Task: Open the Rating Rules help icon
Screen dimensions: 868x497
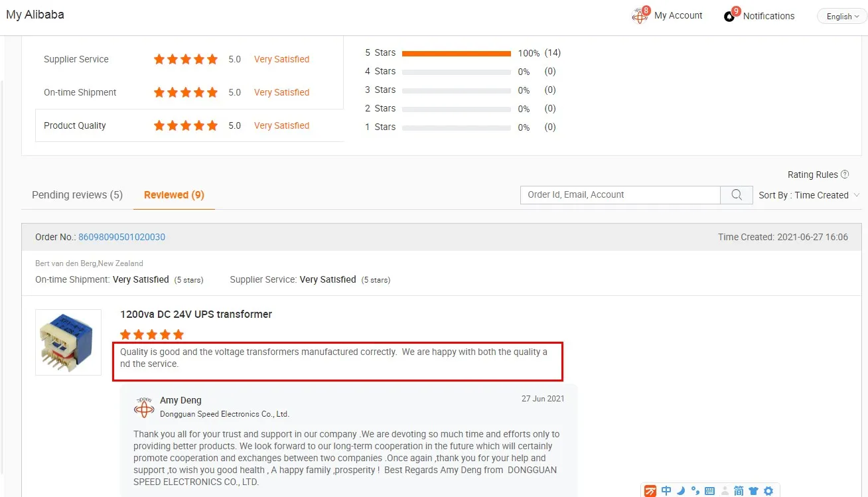Action: coord(845,175)
